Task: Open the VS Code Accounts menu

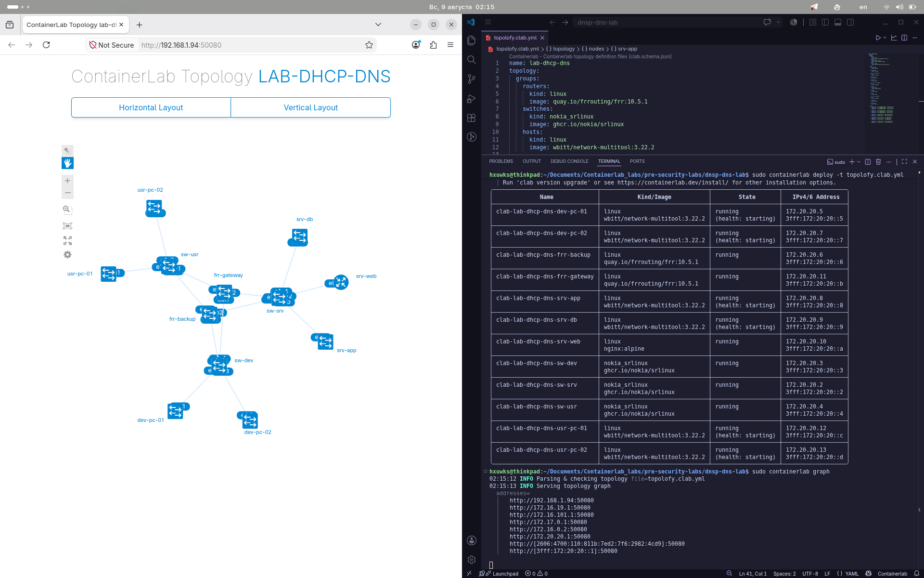Action: point(472,540)
